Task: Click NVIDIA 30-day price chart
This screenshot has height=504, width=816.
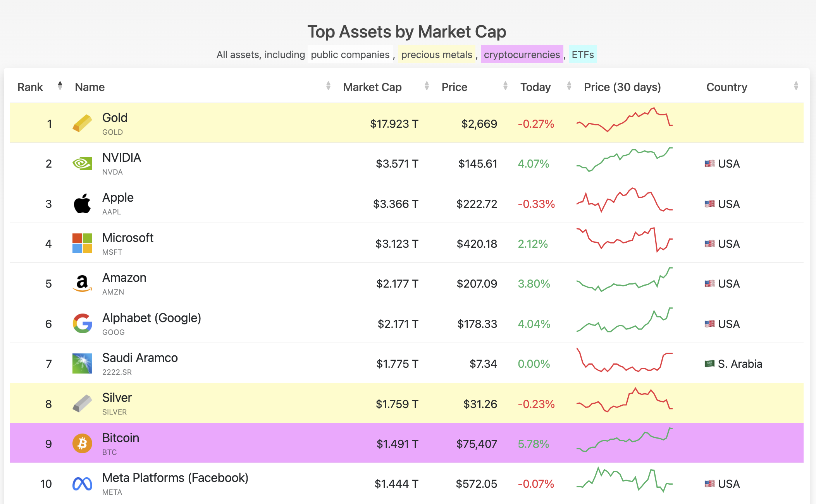Action: tap(625, 159)
